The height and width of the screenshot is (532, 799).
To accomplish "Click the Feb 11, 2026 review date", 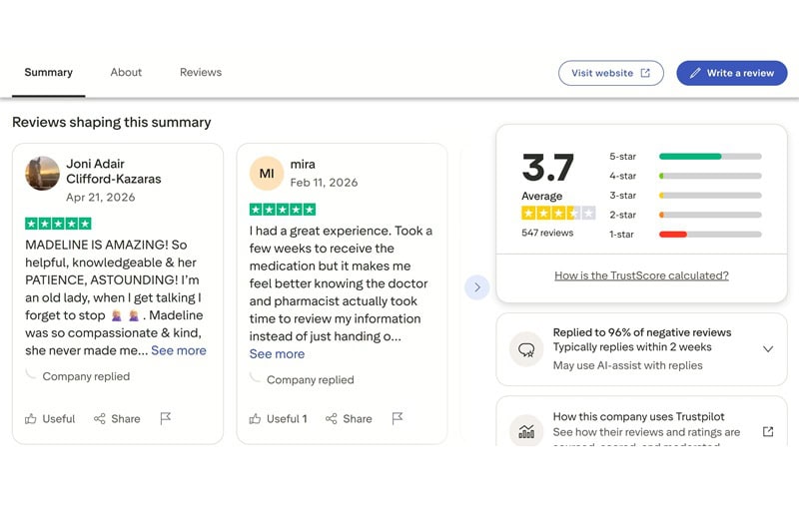I will pyautogui.click(x=324, y=183).
